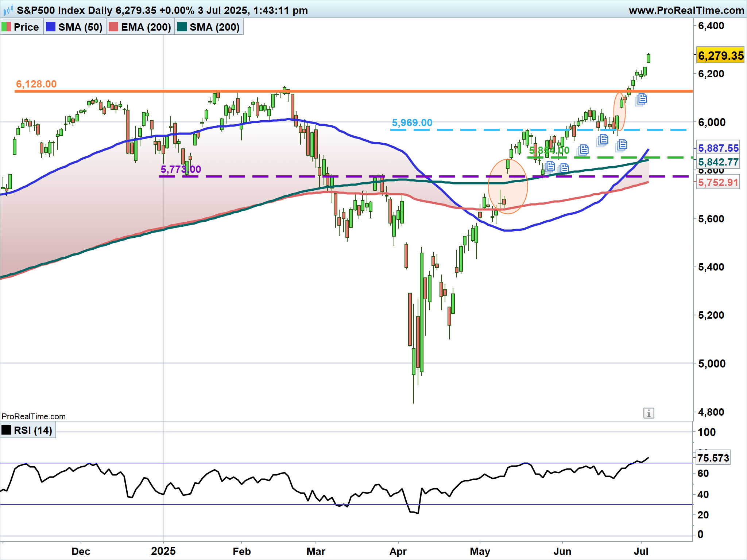Click the purple 5,773.00 level label

(181, 169)
